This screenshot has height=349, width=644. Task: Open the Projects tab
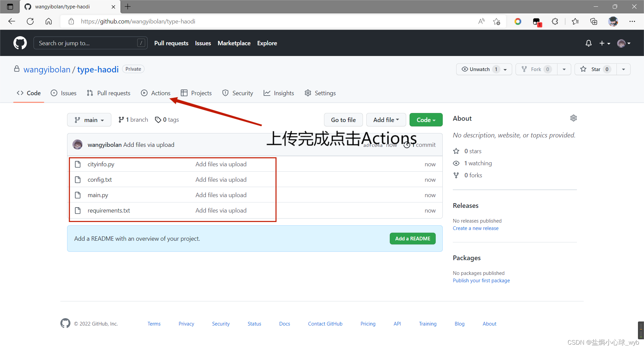(x=196, y=93)
